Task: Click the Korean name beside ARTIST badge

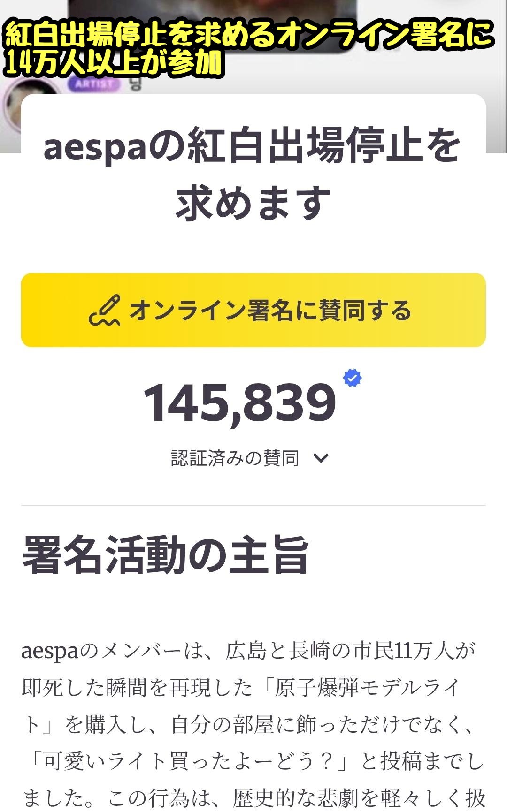Action: [x=135, y=84]
